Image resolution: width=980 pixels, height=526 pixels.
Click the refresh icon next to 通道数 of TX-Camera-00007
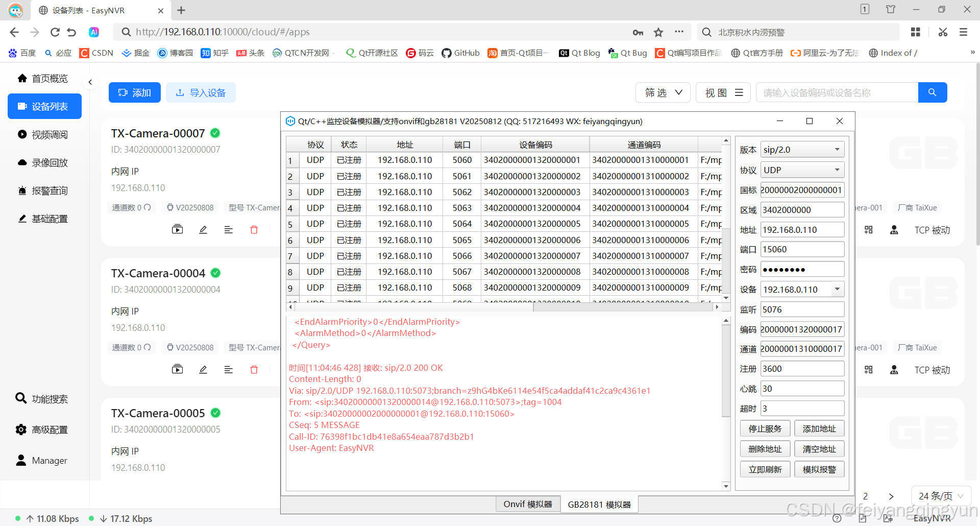click(x=148, y=207)
